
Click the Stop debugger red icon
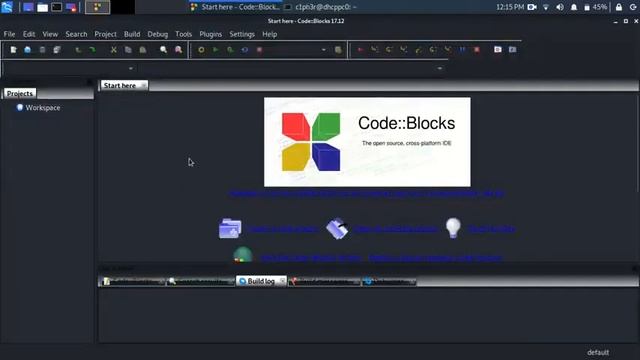(477, 50)
